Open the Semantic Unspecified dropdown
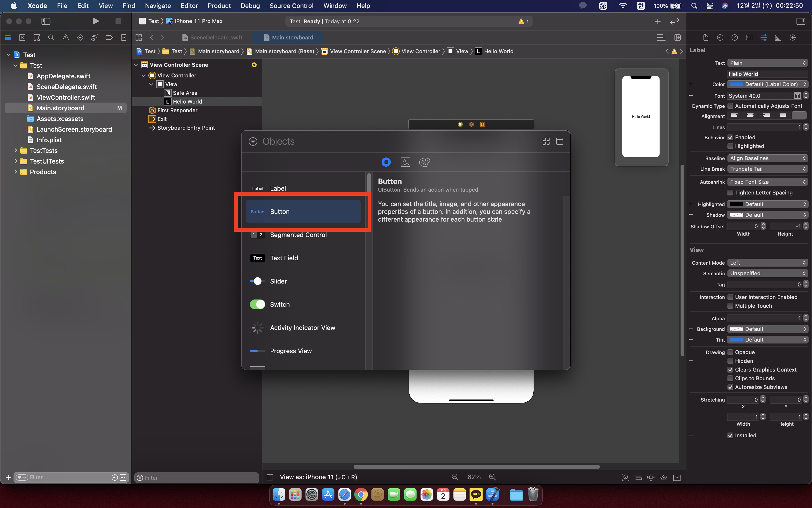This screenshot has height=508, width=812. pyautogui.click(x=767, y=274)
